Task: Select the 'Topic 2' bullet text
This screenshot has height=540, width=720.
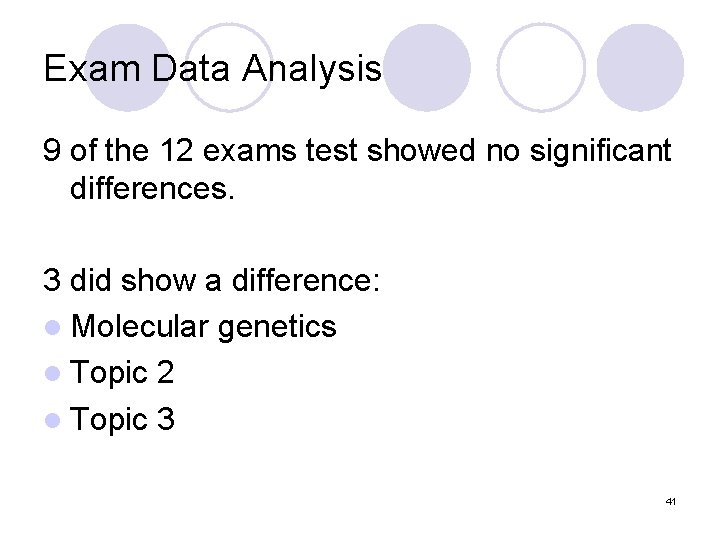Action: click(x=123, y=374)
